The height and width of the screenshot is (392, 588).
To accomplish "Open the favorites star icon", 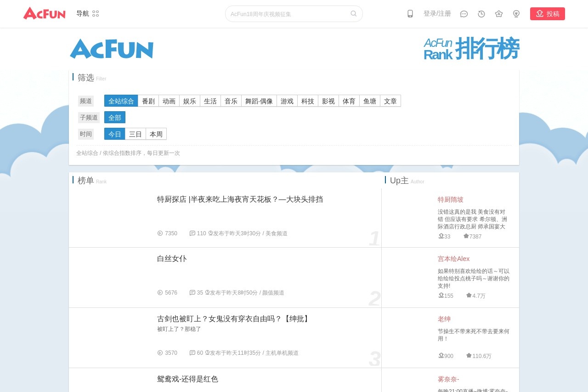I will pos(498,14).
